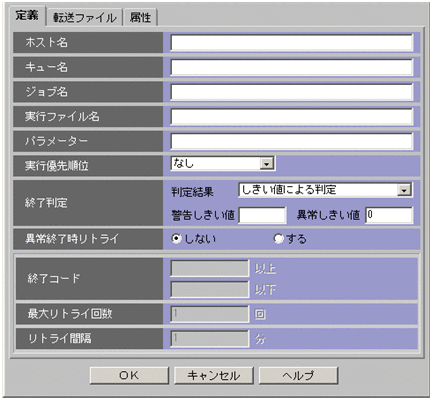Click the 終了判定 label

point(46,203)
